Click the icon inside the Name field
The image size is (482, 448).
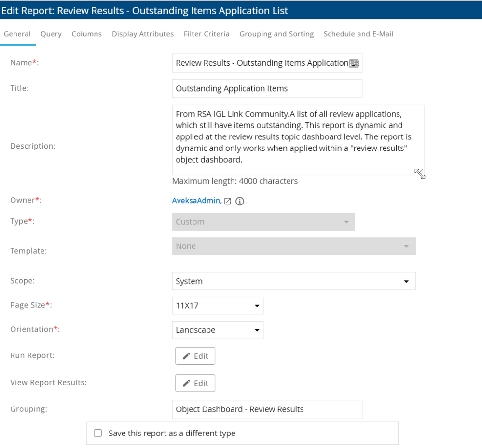(354, 63)
